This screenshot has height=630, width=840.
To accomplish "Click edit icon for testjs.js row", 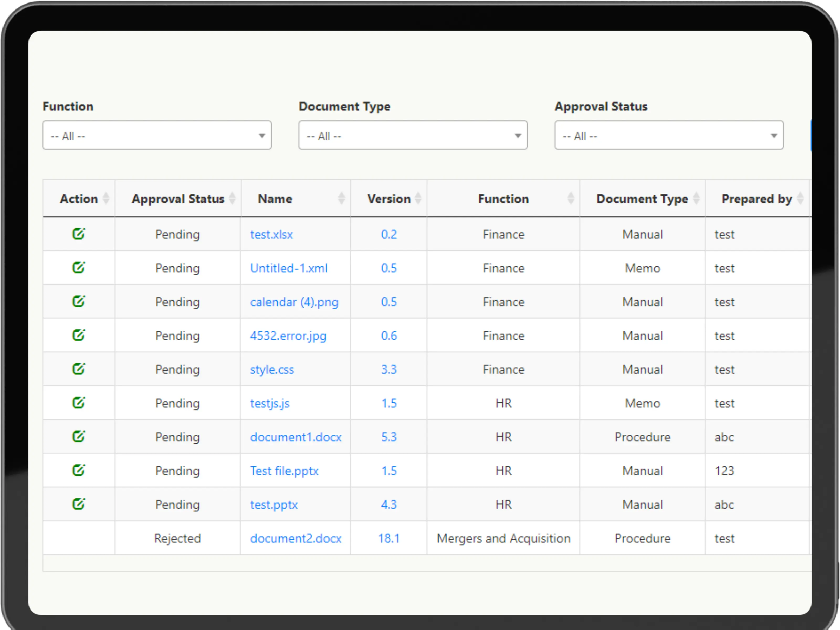I will [78, 402].
